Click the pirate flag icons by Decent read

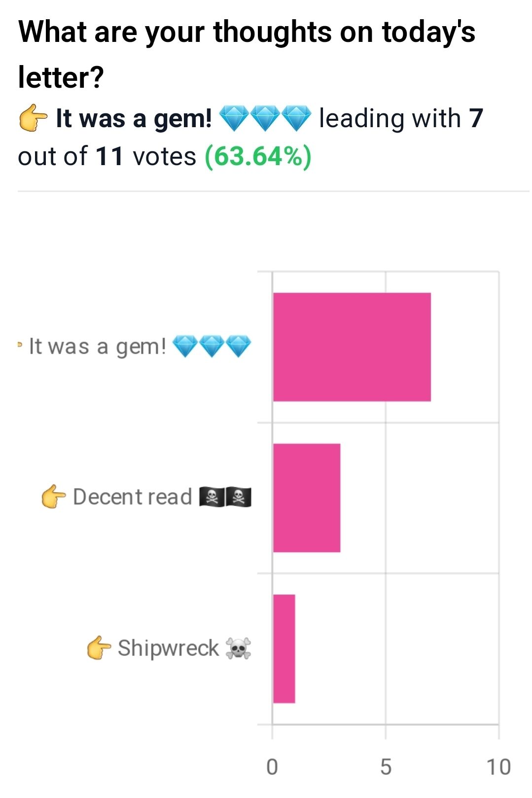225,497
